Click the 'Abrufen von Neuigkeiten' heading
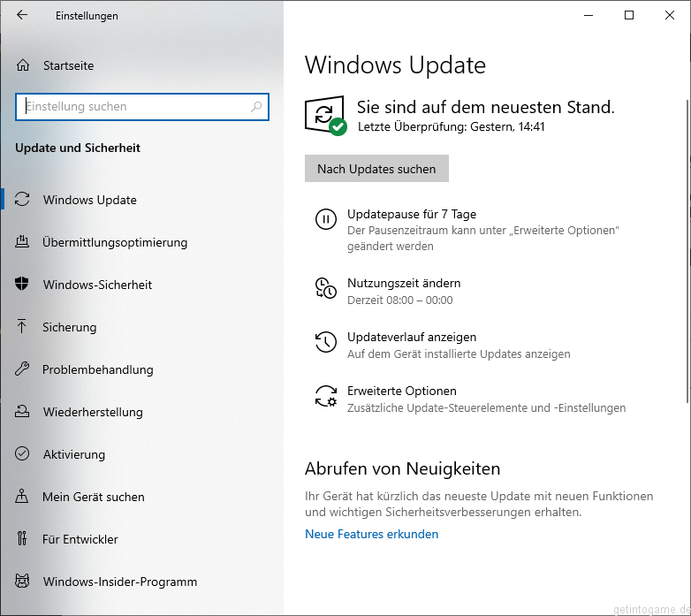This screenshot has height=616, width=691. [x=402, y=468]
